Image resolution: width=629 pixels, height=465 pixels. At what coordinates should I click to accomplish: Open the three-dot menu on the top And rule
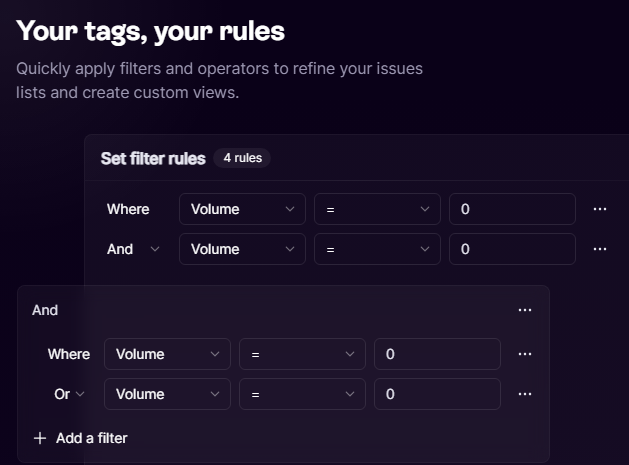600,249
